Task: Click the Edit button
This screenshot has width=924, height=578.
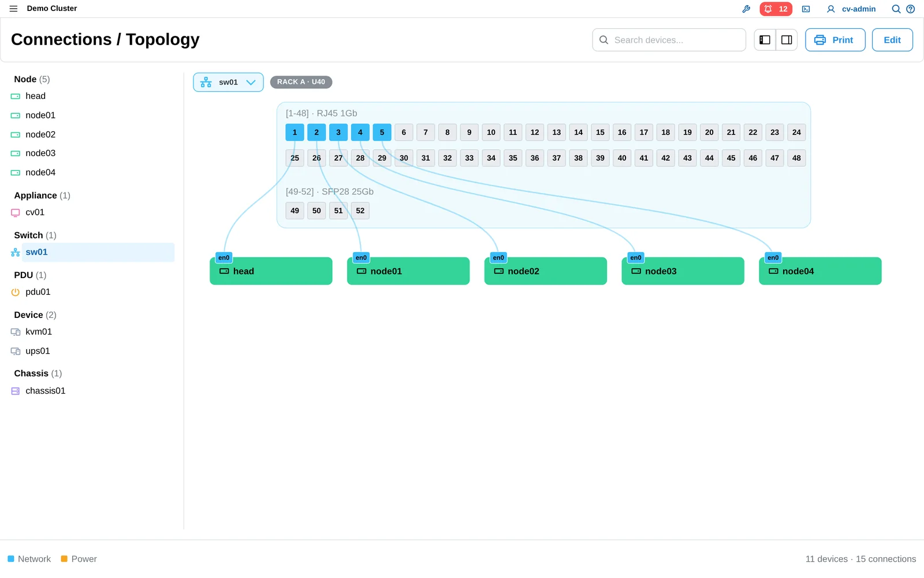Action: point(892,40)
